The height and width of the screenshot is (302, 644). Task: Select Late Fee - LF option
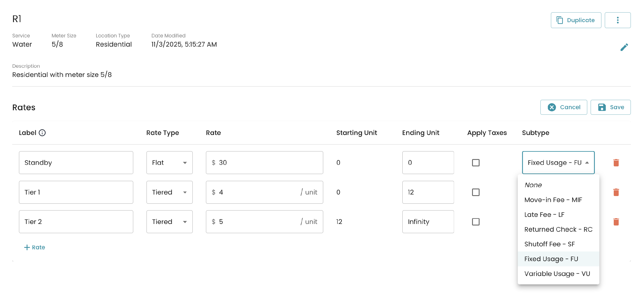tap(544, 215)
